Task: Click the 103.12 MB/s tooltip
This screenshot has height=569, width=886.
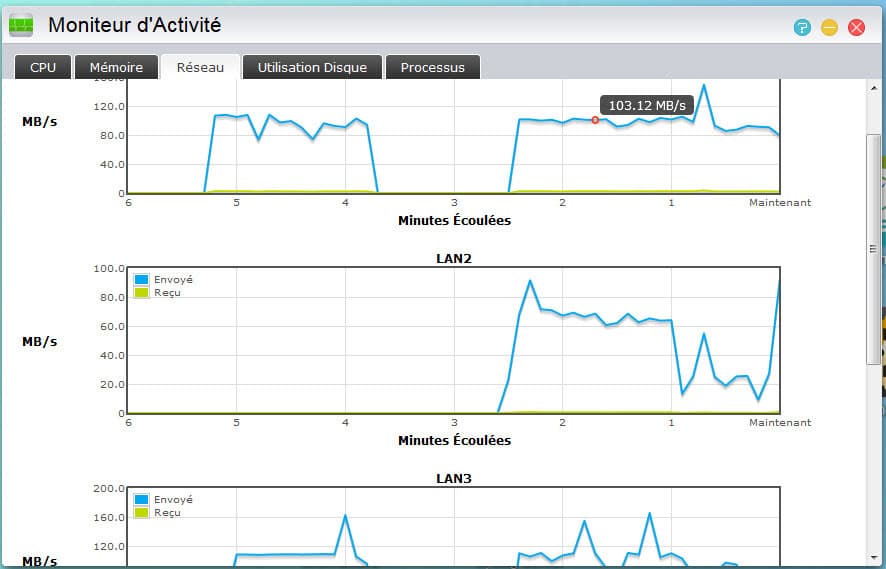Action: point(647,106)
